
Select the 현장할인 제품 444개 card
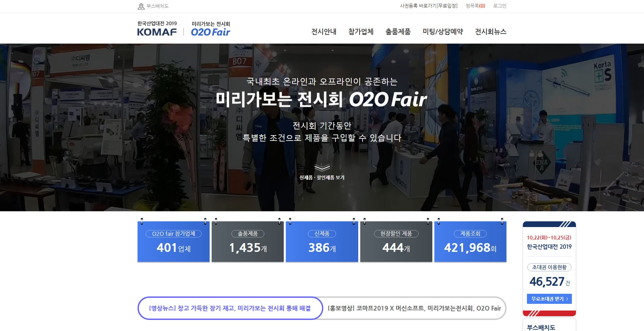coord(396,241)
